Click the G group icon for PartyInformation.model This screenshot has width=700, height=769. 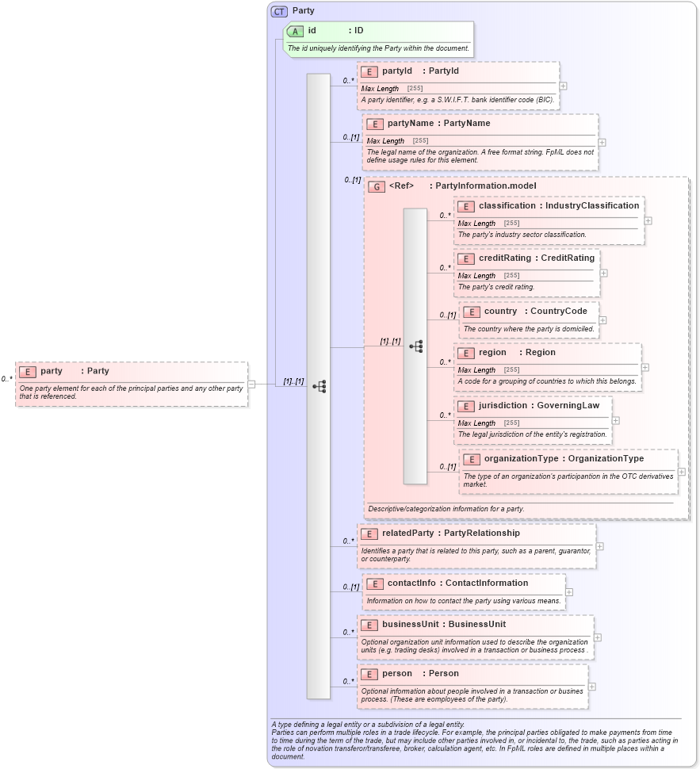pyautogui.click(x=377, y=186)
